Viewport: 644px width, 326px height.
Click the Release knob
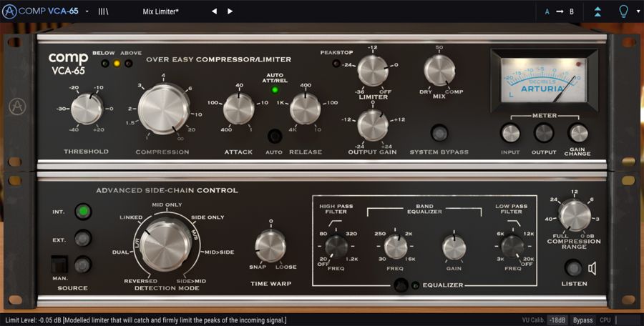pos(305,109)
